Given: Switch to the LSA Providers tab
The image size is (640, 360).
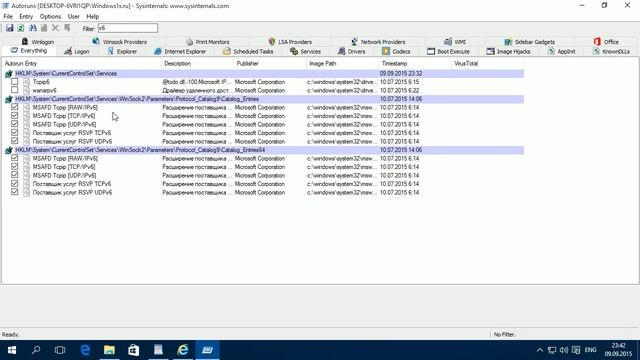Looking at the screenshot, I should tap(290, 42).
